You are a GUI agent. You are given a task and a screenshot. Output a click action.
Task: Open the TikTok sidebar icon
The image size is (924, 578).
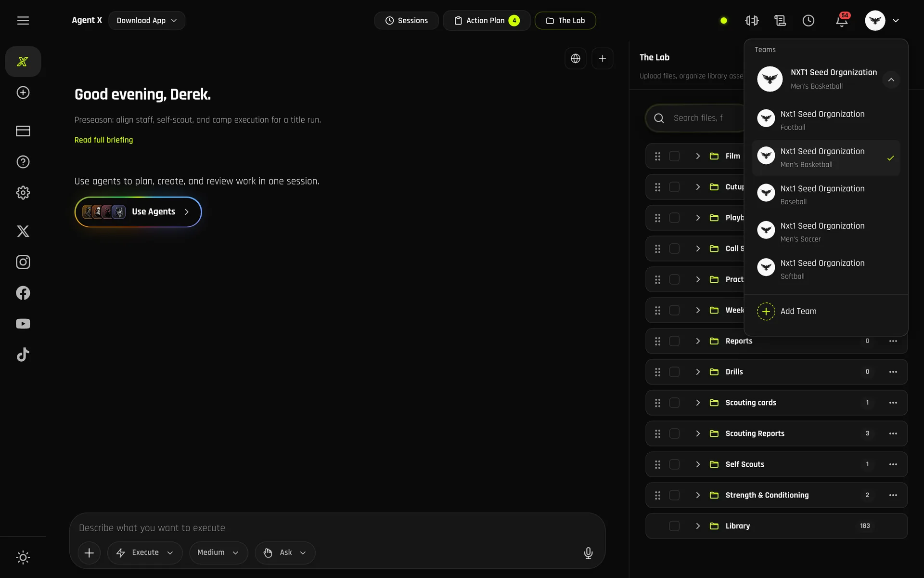click(23, 355)
